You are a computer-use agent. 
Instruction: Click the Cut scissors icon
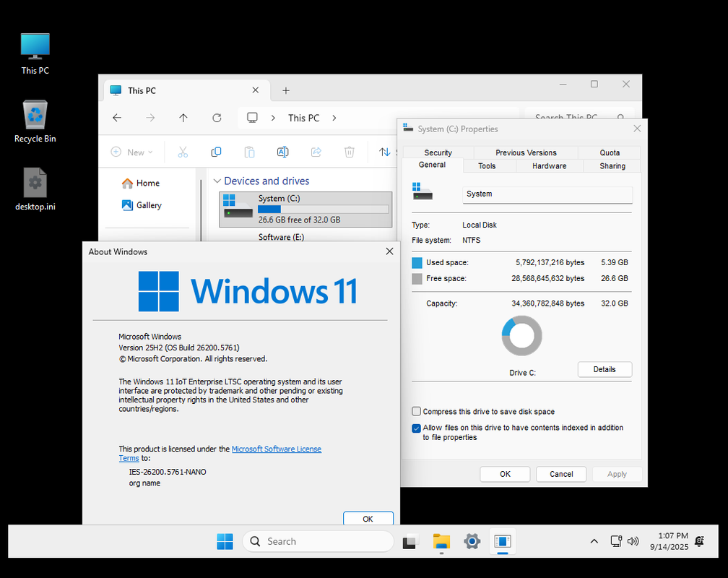pyautogui.click(x=183, y=152)
